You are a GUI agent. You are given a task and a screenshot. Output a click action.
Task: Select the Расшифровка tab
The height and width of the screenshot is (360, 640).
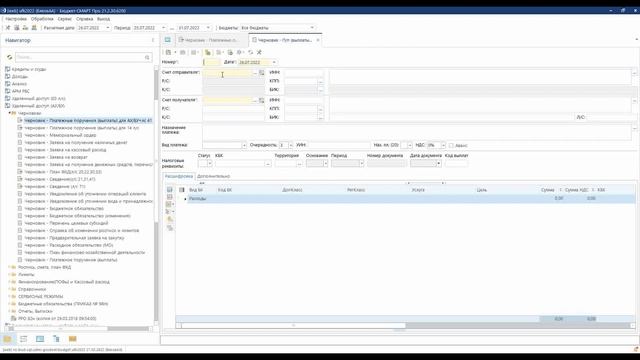click(179, 176)
